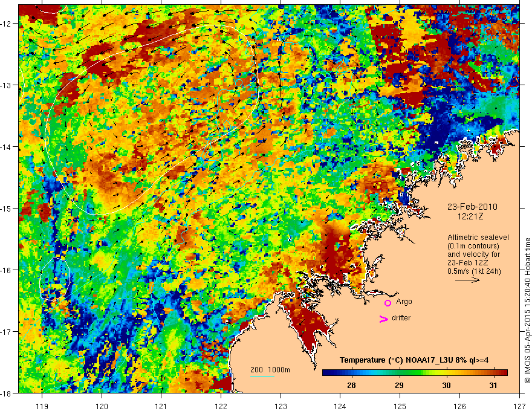The height and width of the screenshot is (411, 532).
Task: Click the 'and velocity for' text line
Action: (473, 254)
